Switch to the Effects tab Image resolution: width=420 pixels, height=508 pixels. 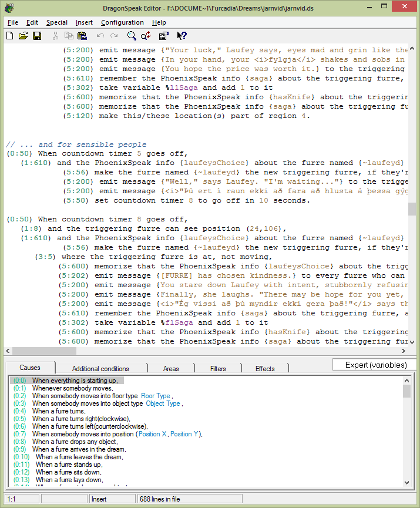click(x=265, y=369)
